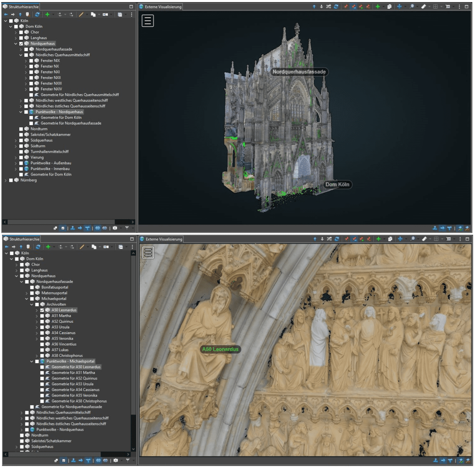Image resolution: width=476 pixels, height=467 pixels.
Task: Click grid layout icon in lower Externe Visualisierung toolbar
Action: coord(436,239)
